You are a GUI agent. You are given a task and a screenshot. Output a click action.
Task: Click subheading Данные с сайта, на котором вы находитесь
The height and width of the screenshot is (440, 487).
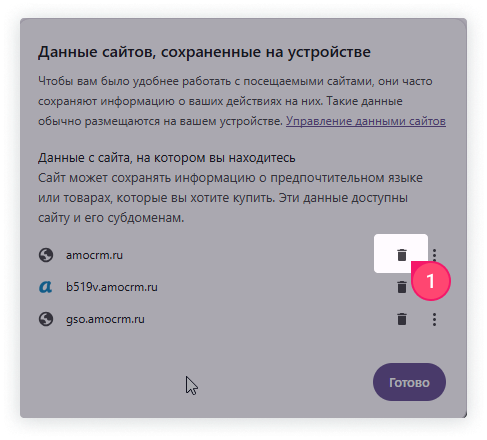(x=167, y=158)
